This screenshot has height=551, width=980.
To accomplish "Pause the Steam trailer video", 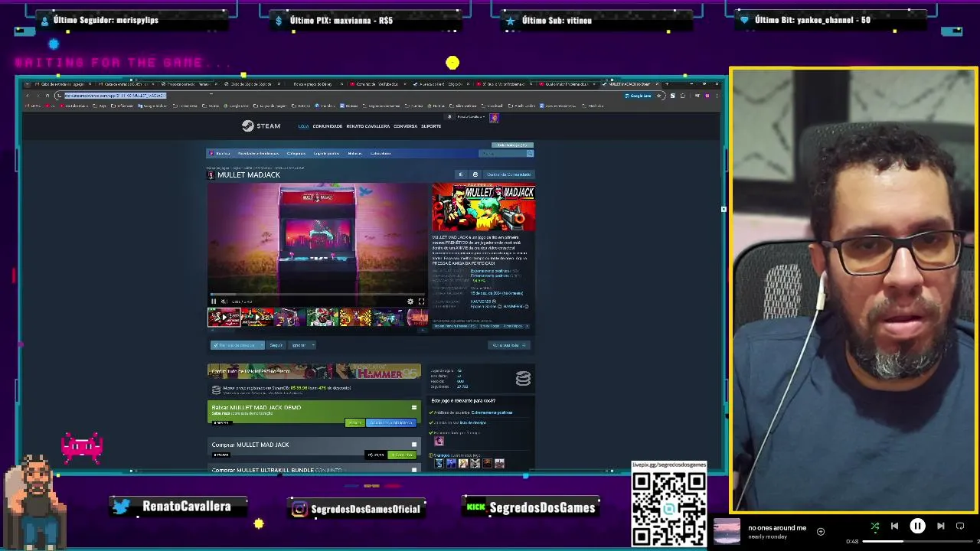I will pos(214,302).
